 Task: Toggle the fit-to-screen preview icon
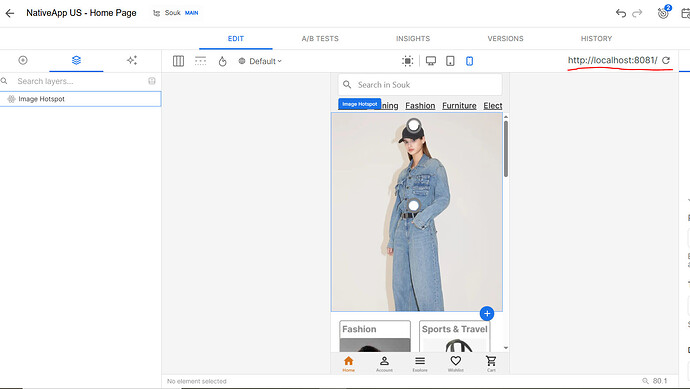click(407, 61)
